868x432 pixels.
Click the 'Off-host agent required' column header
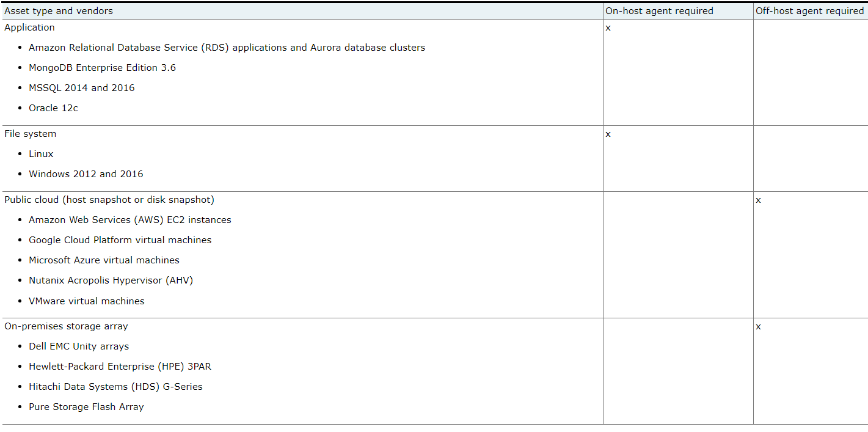(809, 11)
